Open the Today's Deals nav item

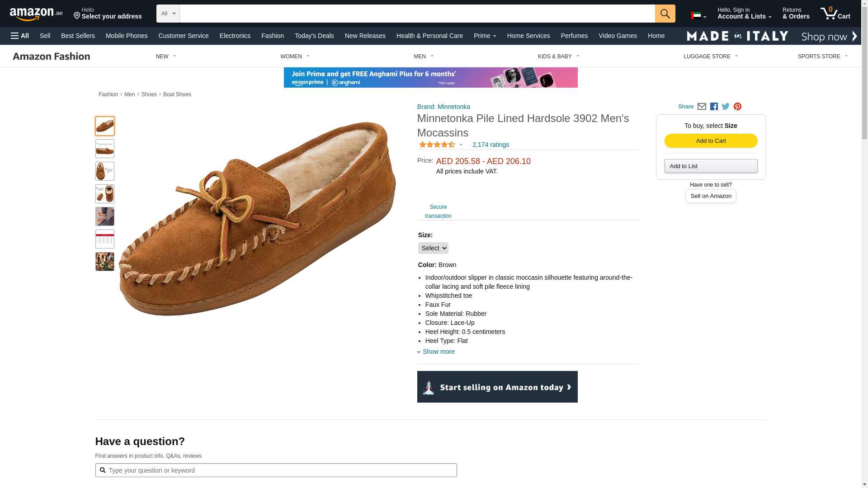pos(314,36)
